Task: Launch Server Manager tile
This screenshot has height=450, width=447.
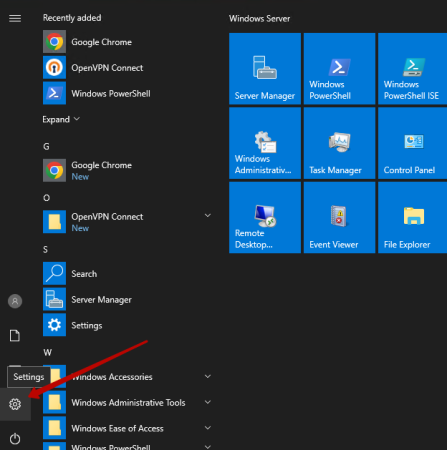Action: point(265,69)
